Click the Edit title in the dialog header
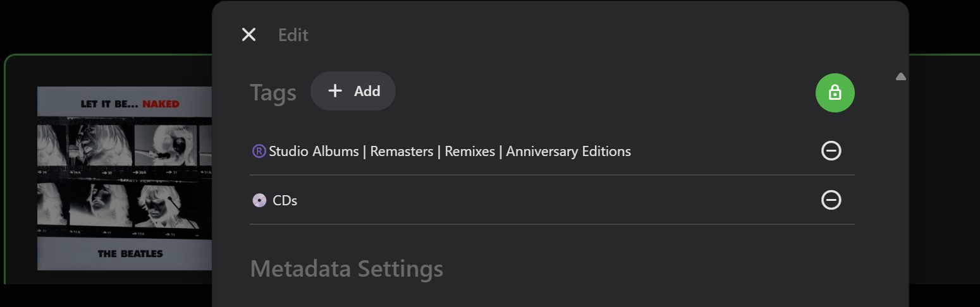Image resolution: width=980 pixels, height=307 pixels. 293,35
